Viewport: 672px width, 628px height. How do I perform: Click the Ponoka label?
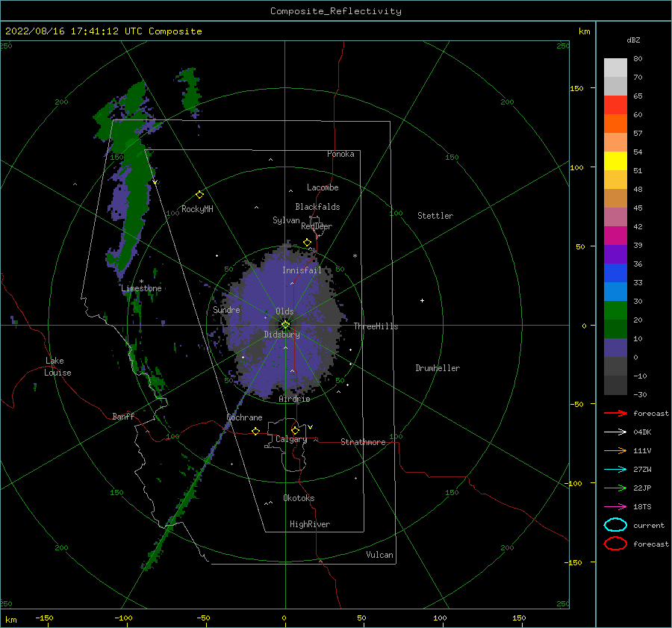point(340,154)
